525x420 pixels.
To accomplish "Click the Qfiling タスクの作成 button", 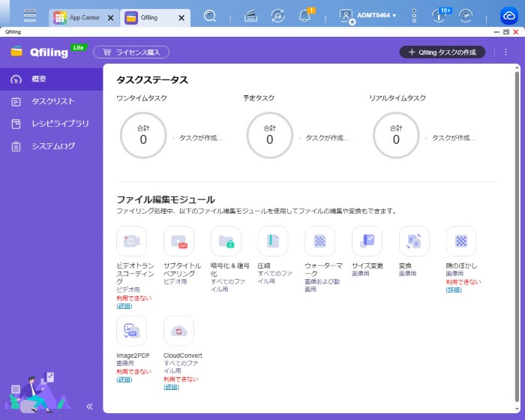I will [x=442, y=52].
